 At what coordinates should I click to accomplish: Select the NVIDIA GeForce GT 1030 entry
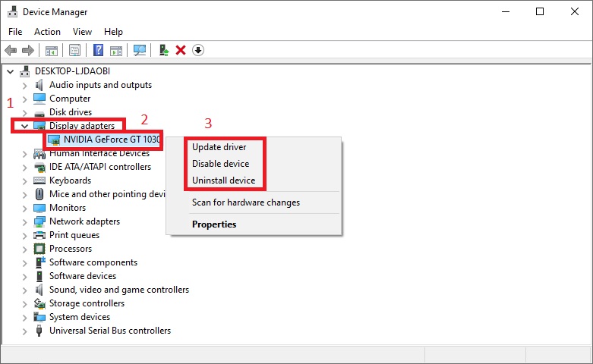tap(112, 140)
